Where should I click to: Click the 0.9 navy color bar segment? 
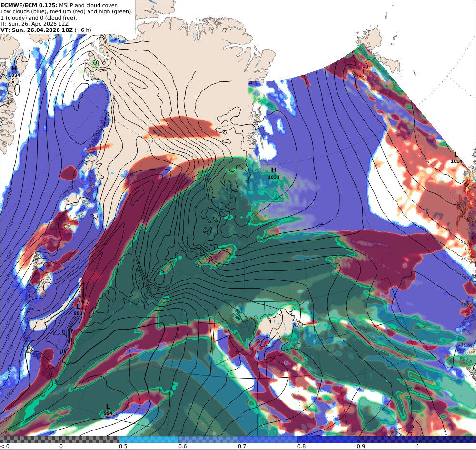(x=386, y=440)
